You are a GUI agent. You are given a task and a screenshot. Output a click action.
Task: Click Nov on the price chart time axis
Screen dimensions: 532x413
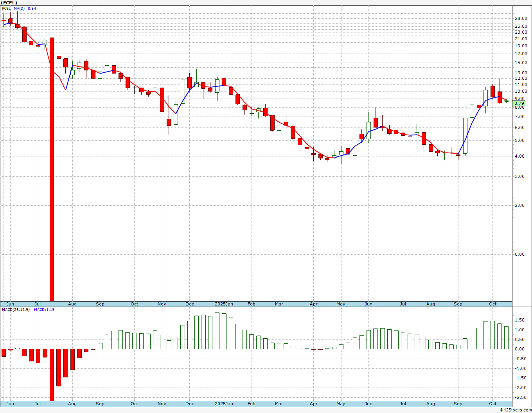162,304
